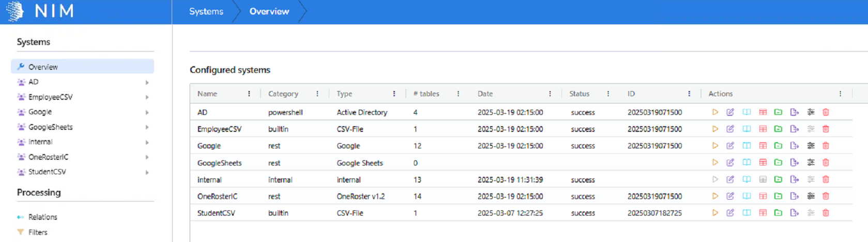Edit the AD system
The width and height of the screenshot is (868, 242).
[730, 112]
